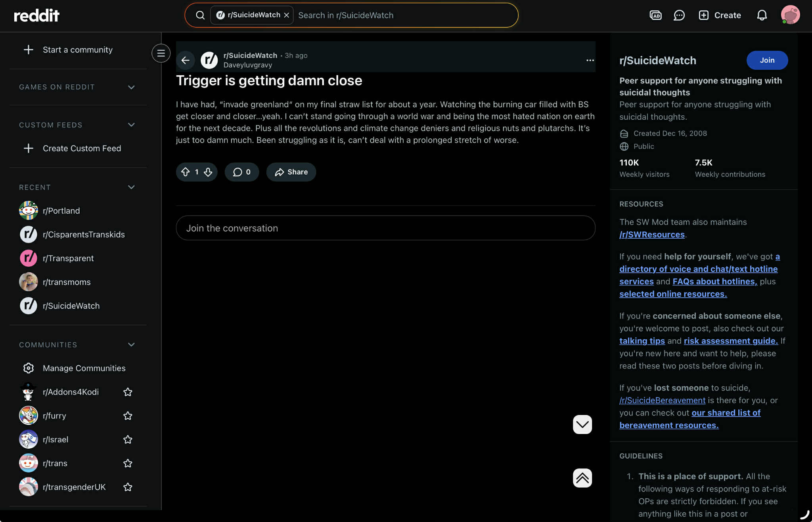
Task: Click the Join the conversation field
Action: 385,228
